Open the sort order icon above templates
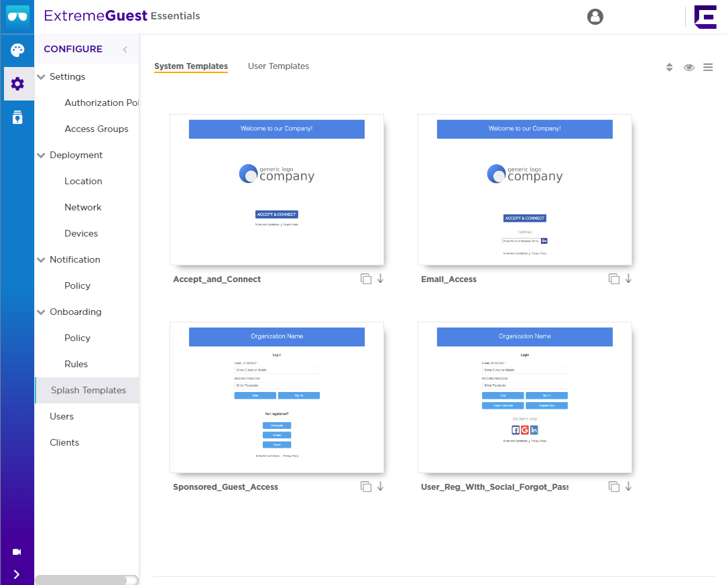Image resolution: width=728 pixels, height=585 pixels. click(x=669, y=67)
